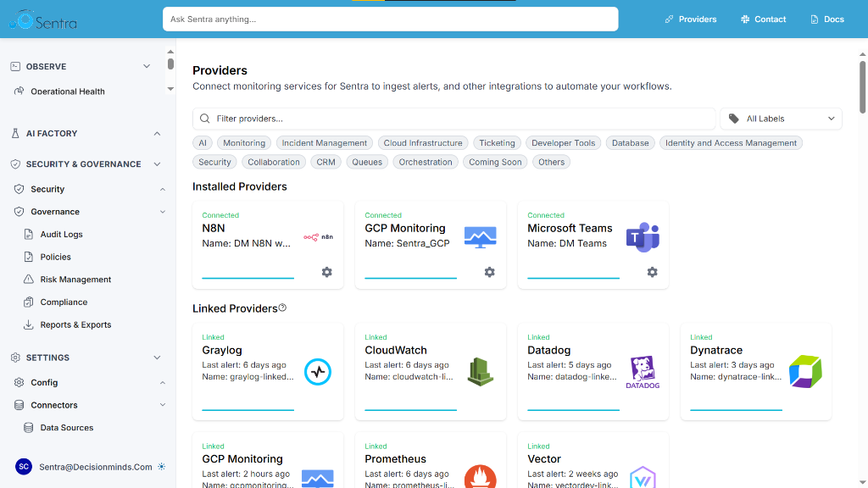This screenshot has width=868, height=488.
Task: Toggle the theme sun icon by user email
Action: (x=162, y=467)
